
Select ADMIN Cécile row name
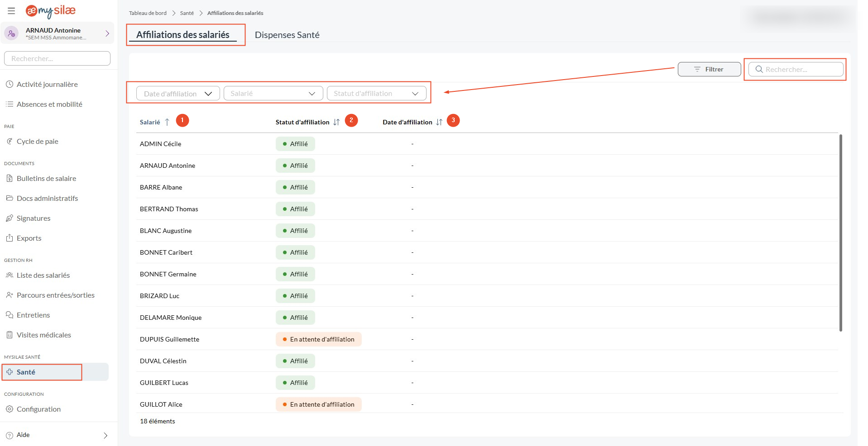coord(160,144)
